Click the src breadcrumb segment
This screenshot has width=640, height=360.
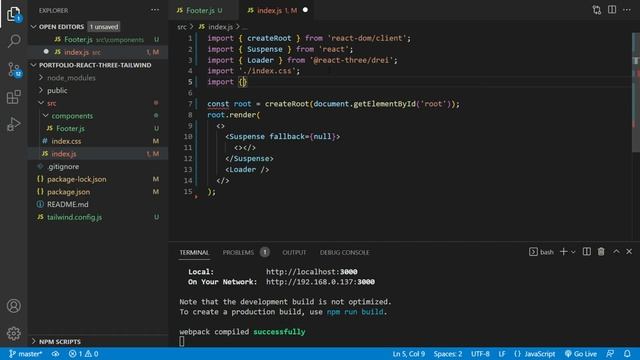pos(182,27)
